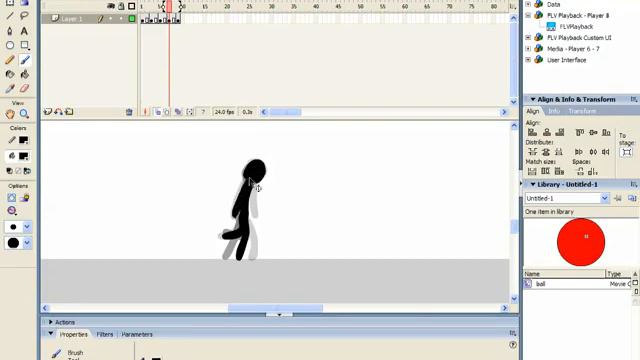Open the brush size dropdown
The width and height of the screenshot is (640, 360).
tap(27, 227)
